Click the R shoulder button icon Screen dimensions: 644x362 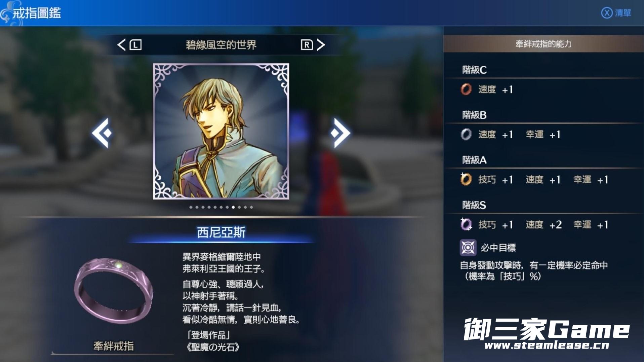point(307,45)
